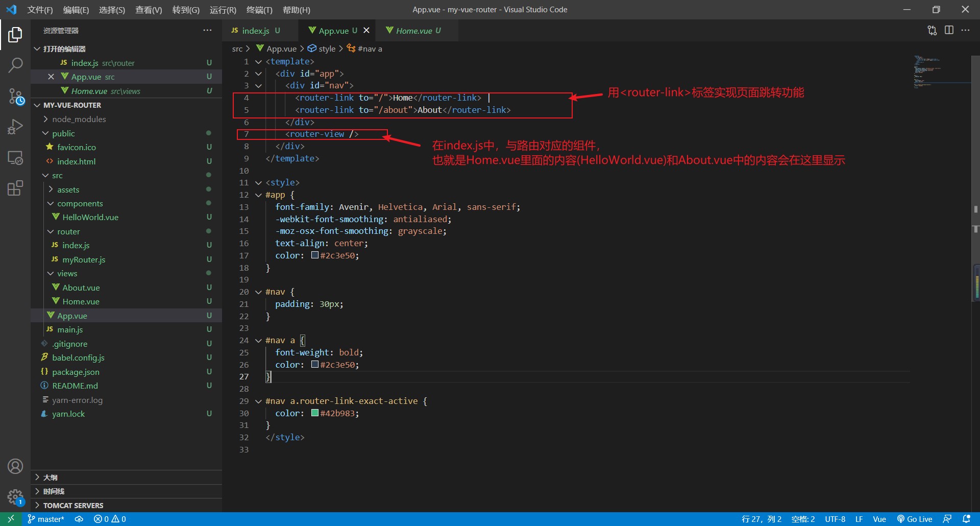Split the editor to the right

coord(949,31)
